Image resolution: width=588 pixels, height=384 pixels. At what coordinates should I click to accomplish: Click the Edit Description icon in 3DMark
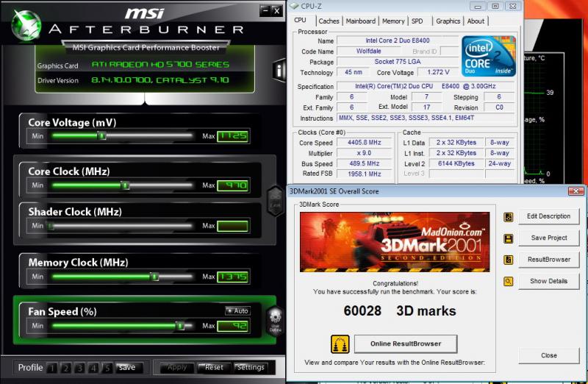pos(509,217)
